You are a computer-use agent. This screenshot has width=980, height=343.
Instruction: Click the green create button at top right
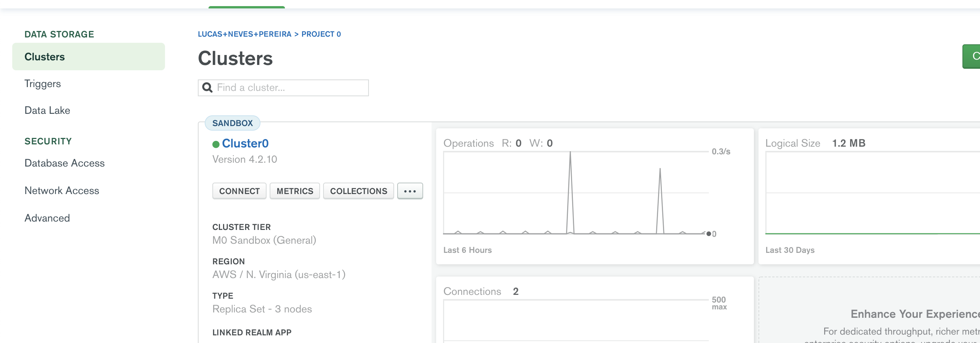(x=971, y=57)
